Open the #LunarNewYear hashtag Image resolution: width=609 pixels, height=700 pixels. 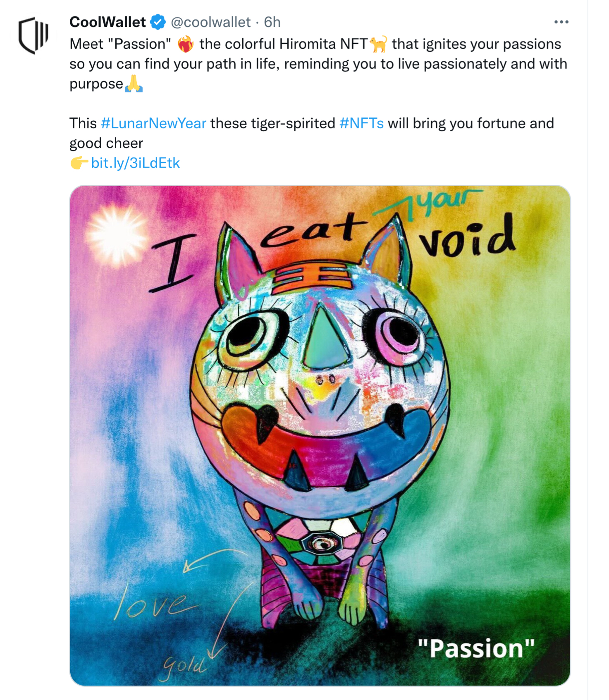click(x=153, y=123)
